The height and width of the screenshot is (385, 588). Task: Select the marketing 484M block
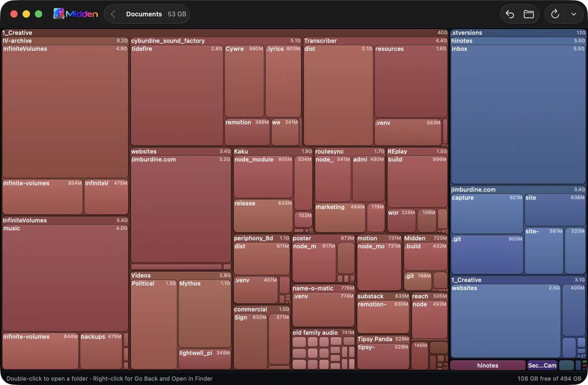(340, 218)
